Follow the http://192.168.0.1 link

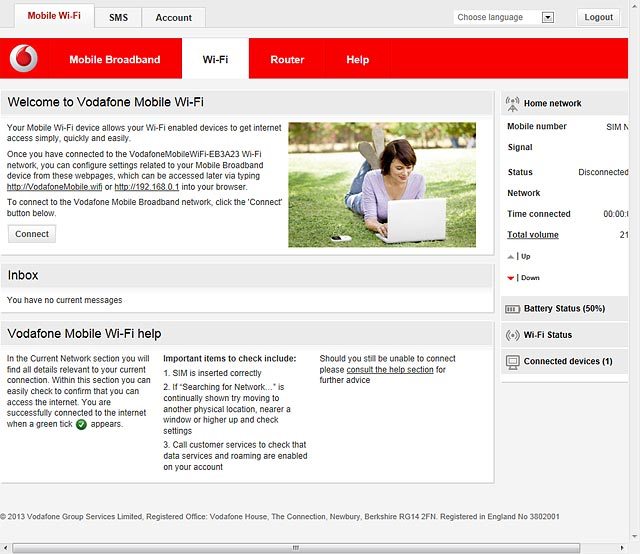pos(147,187)
